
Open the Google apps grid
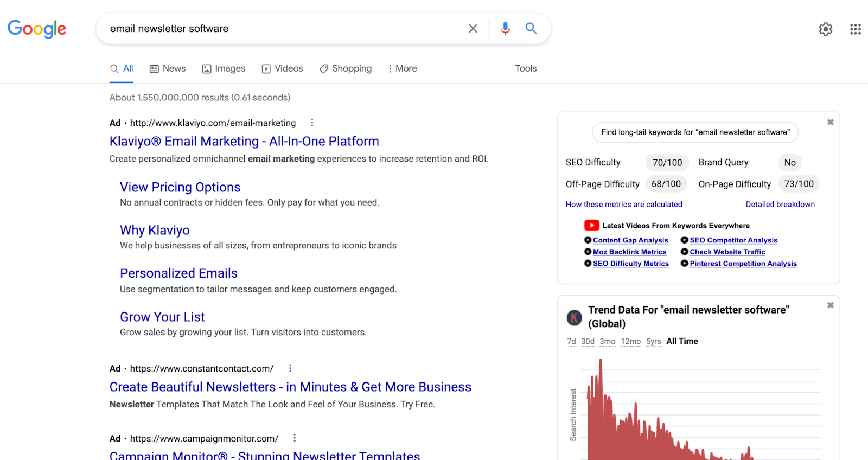tap(856, 29)
